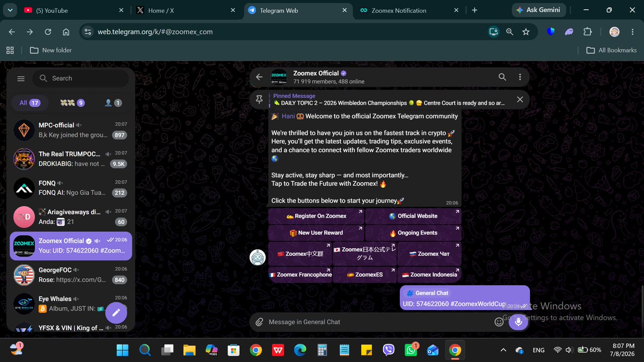Close the pinned message bar
Screen dimensions: 644x362
click(x=519, y=99)
